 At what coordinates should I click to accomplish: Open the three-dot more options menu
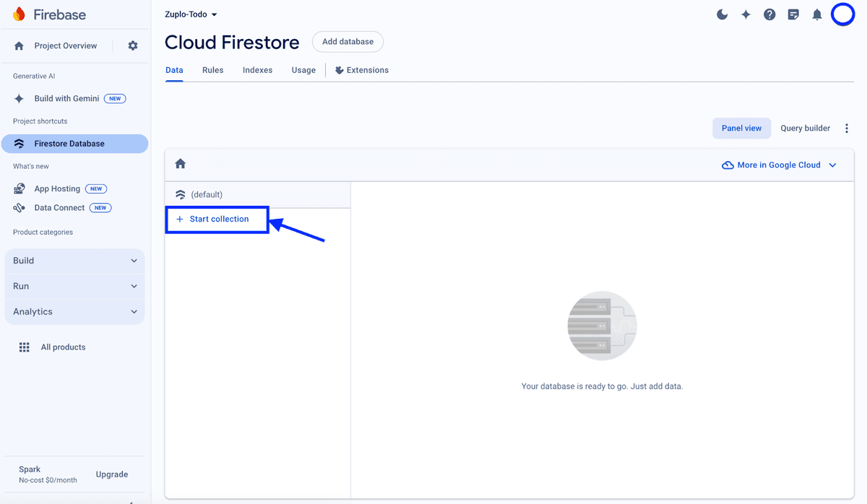point(847,129)
